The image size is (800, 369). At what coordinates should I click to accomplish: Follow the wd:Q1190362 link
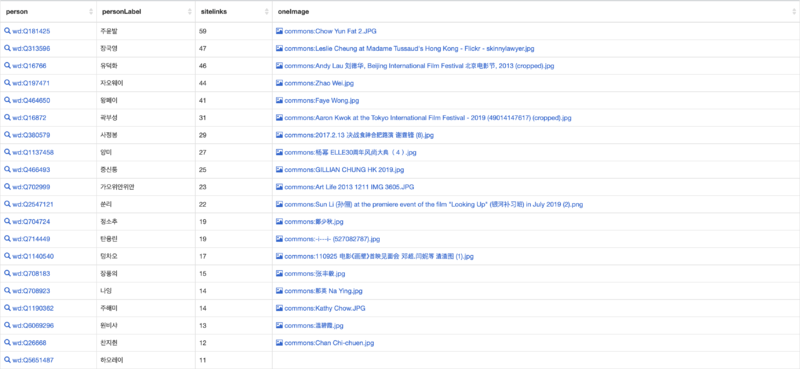pos(33,308)
